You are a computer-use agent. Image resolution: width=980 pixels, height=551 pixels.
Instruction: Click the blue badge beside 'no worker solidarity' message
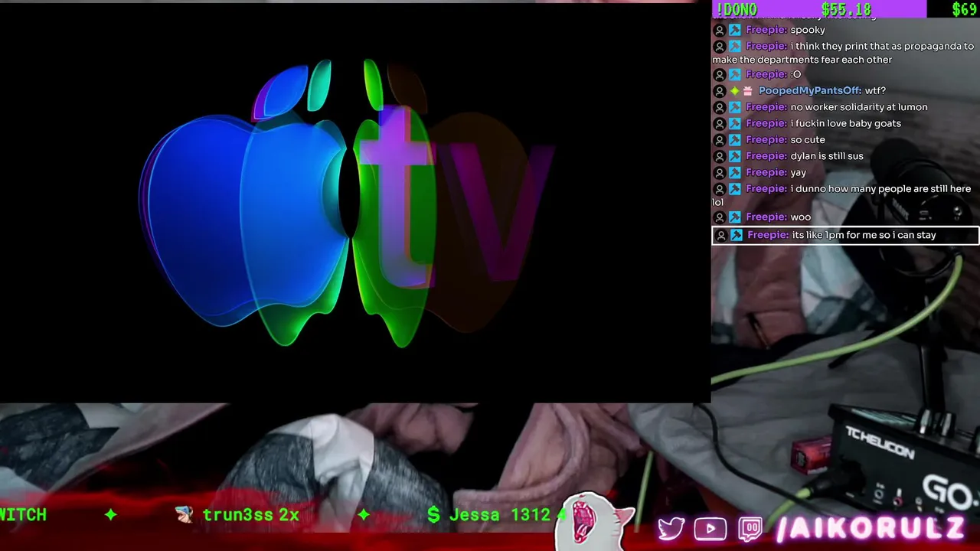pyautogui.click(x=735, y=107)
